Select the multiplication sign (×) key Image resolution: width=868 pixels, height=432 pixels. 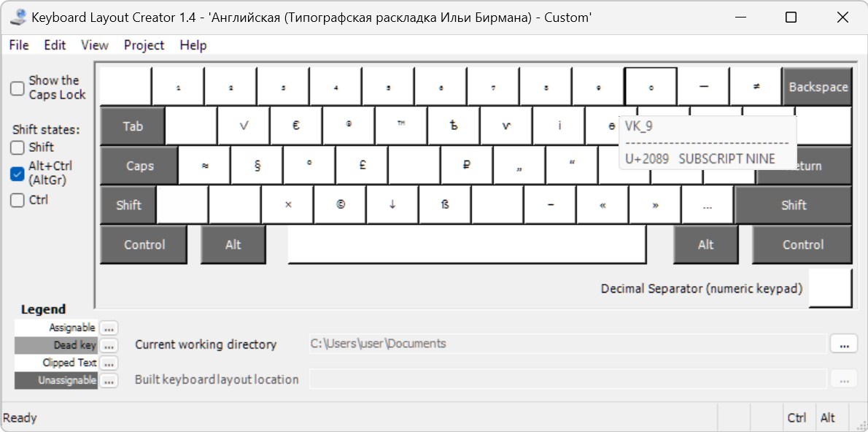tap(288, 205)
